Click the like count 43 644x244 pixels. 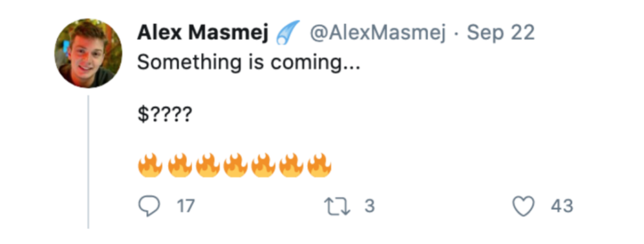(562, 206)
